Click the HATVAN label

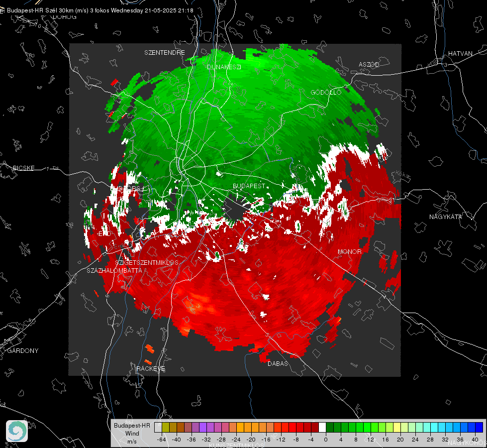tap(460, 53)
